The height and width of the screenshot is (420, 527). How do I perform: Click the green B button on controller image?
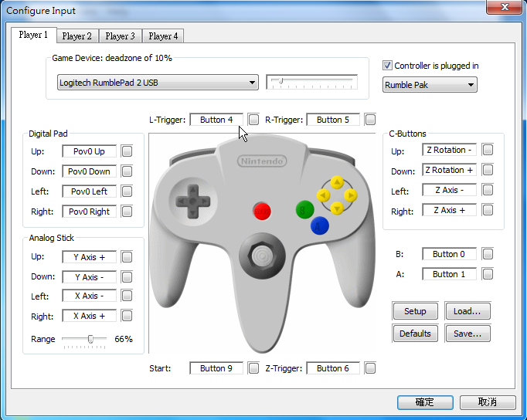(x=304, y=210)
